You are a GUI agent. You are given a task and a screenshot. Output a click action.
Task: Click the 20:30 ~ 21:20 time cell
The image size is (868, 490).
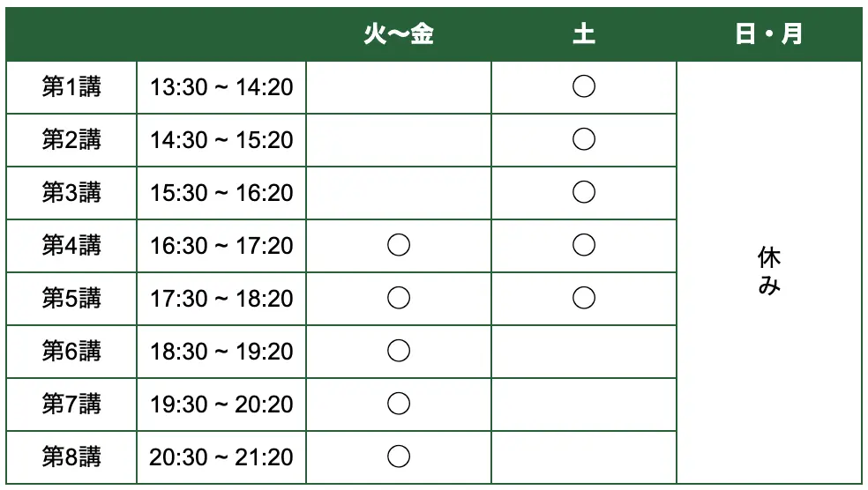[221, 457]
